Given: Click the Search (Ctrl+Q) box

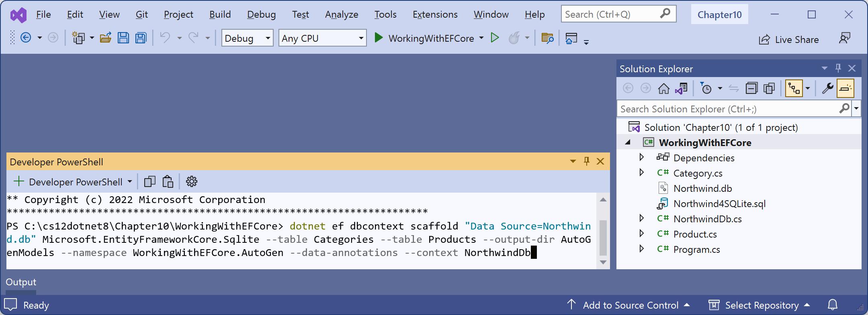Looking at the screenshot, I should pos(618,14).
